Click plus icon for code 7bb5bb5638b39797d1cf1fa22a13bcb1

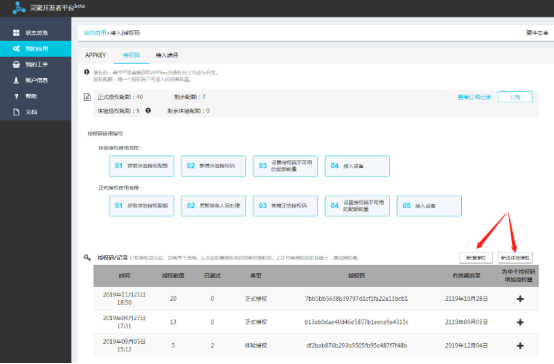[520, 299]
